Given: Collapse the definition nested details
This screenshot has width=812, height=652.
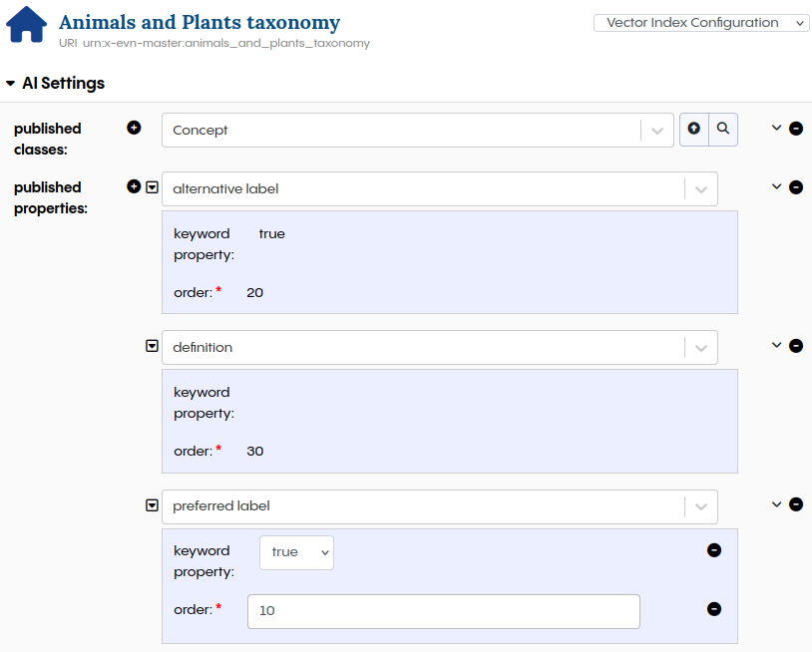Looking at the screenshot, I should coord(153,346).
